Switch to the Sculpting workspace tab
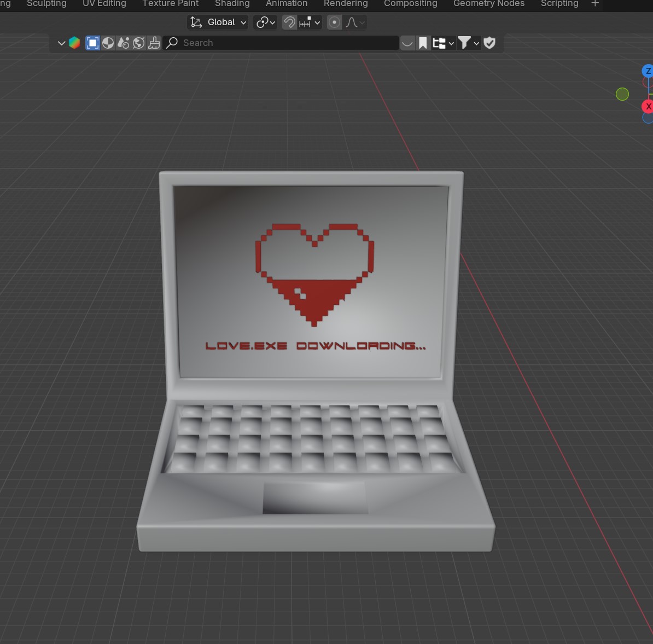 [x=46, y=4]
